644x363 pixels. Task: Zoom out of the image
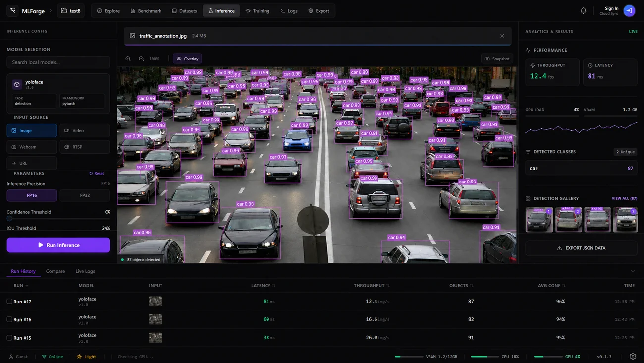click(141, 59)
